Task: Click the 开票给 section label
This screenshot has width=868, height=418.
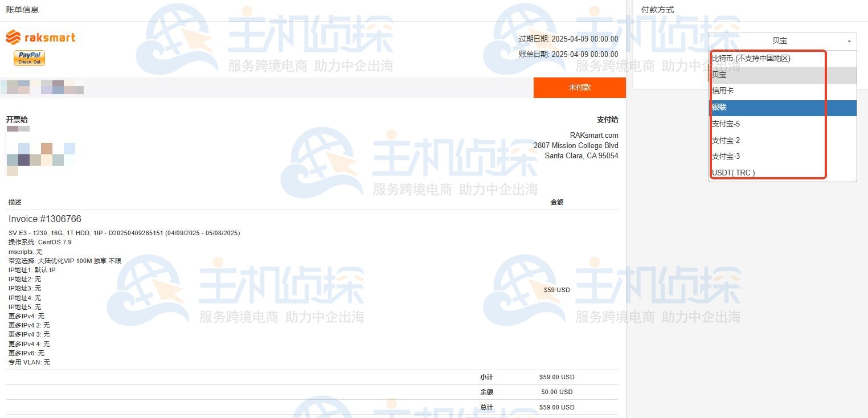Action: click(x=17, y=120)
